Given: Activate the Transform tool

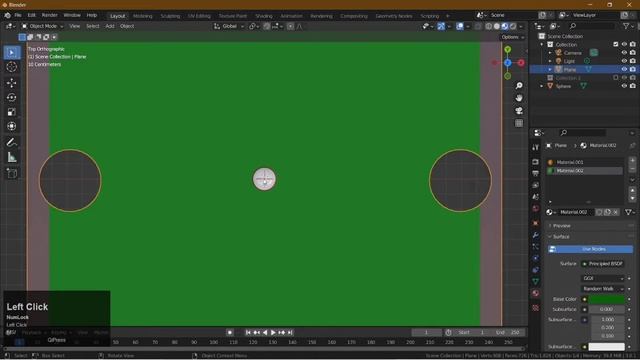Looking at the screenshot, I should pyautogui.click(x=12, y=126).
